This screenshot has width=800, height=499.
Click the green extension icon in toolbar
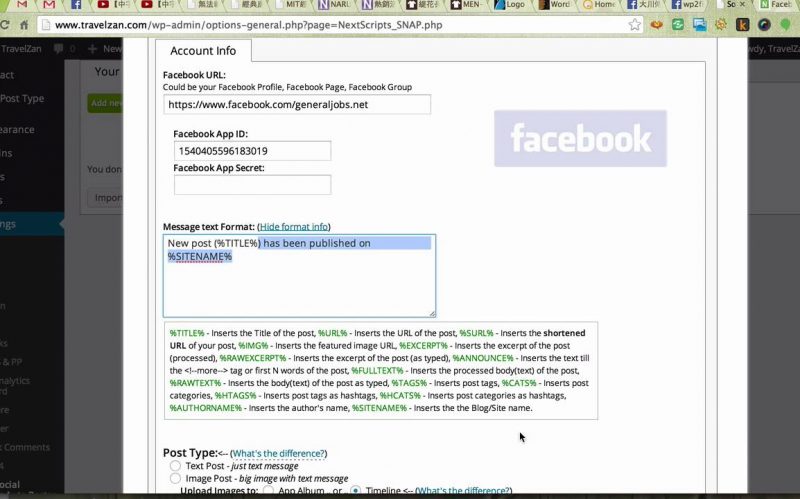(x=679, y=24)
